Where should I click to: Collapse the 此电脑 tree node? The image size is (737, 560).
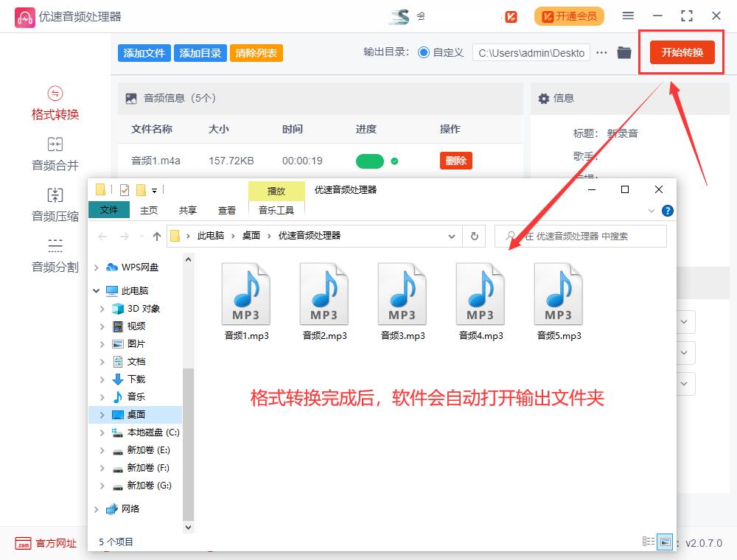coord(97,291)
